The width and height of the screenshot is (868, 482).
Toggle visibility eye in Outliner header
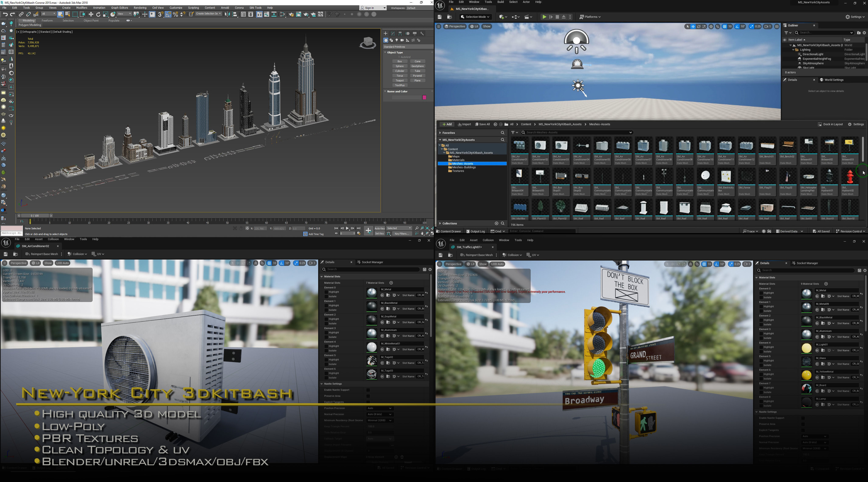click(785, 40)
